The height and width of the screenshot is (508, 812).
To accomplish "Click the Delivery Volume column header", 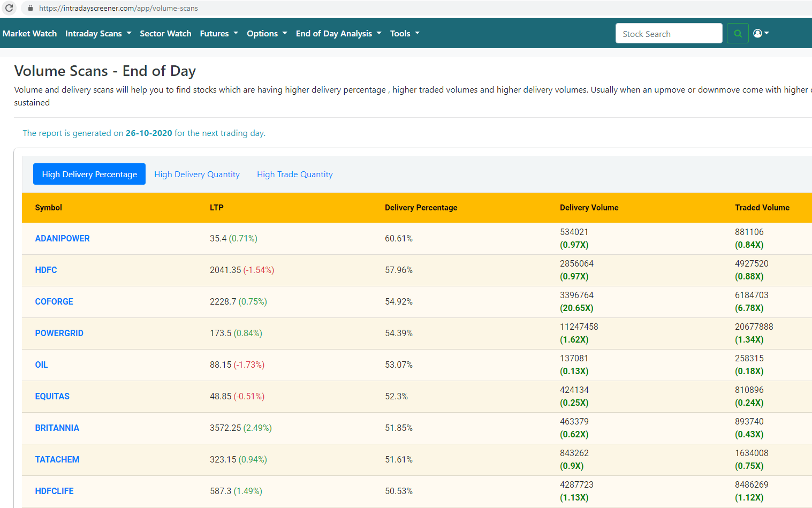I will tap(589, 208).
